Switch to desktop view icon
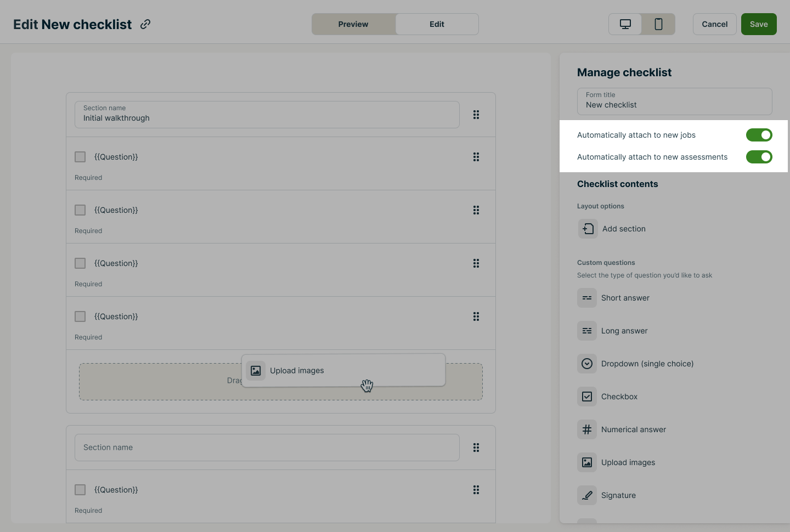 pyautogui.click(x=625, y=24)
